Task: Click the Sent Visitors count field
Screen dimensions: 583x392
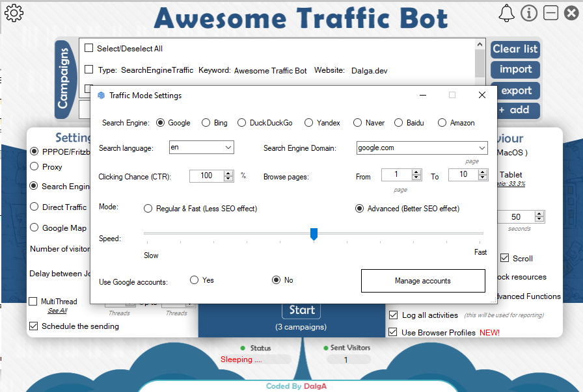Action: [x=349, y=359]
